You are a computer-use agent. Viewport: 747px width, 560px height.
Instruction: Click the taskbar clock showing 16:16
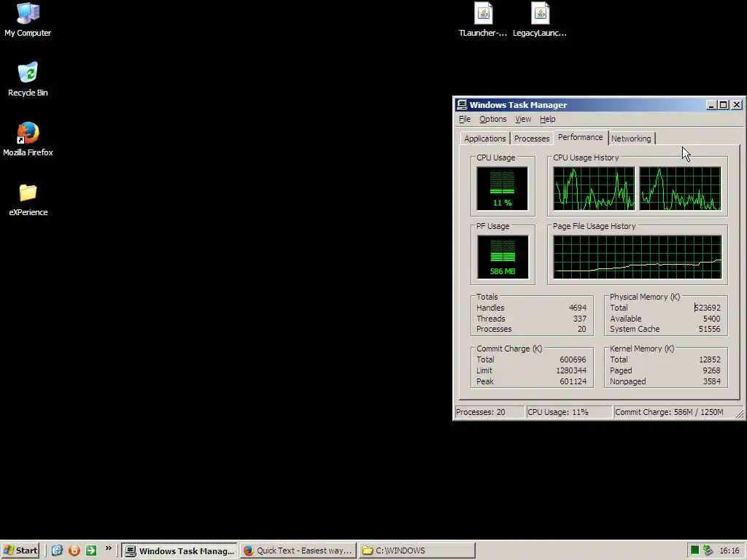pos(729,551)
